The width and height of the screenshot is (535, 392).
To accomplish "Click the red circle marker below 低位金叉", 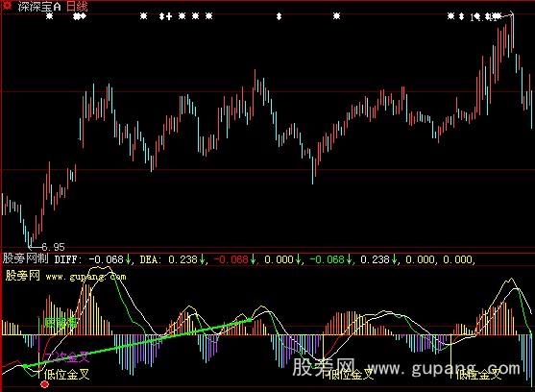I will [44, 384].
